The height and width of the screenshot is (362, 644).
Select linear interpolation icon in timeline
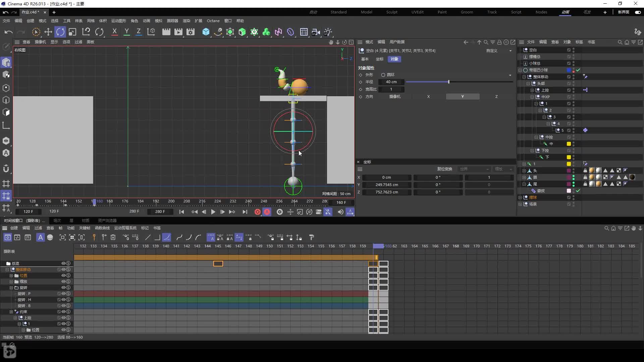(148, 237)
